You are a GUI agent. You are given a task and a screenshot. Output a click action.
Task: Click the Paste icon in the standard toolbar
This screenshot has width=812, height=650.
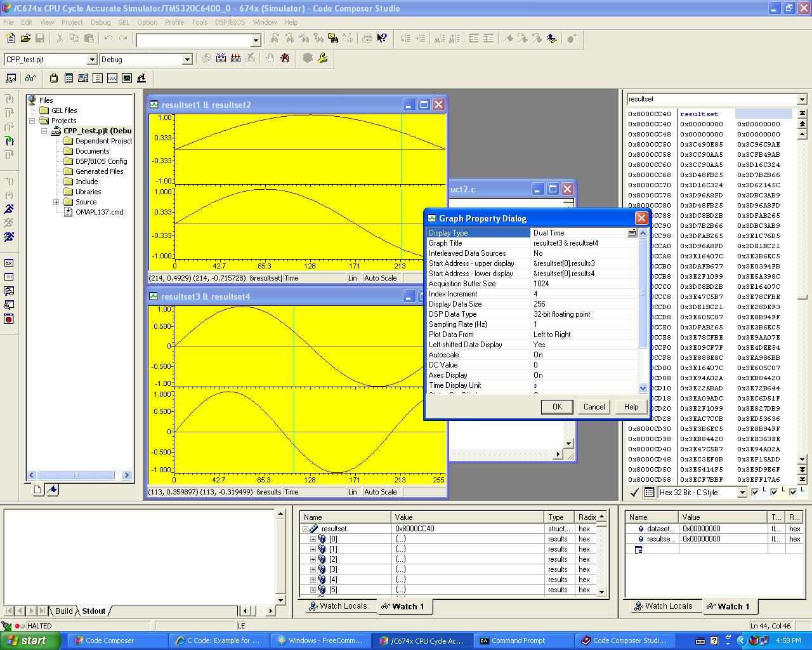(89, 39)
